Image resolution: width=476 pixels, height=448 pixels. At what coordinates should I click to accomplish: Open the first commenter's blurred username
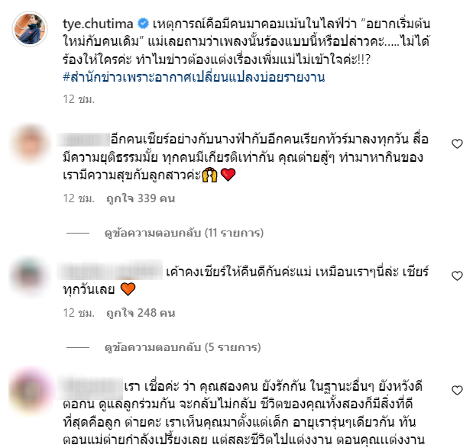[x=84, y=140]
